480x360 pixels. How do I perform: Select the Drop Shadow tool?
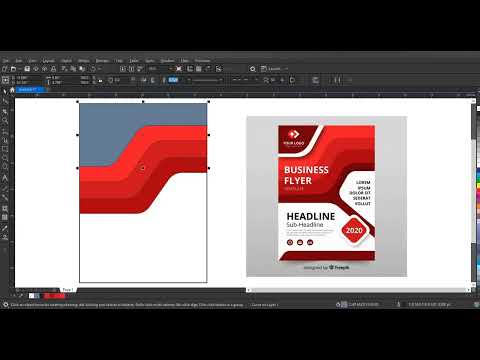(x=5, y=209)
